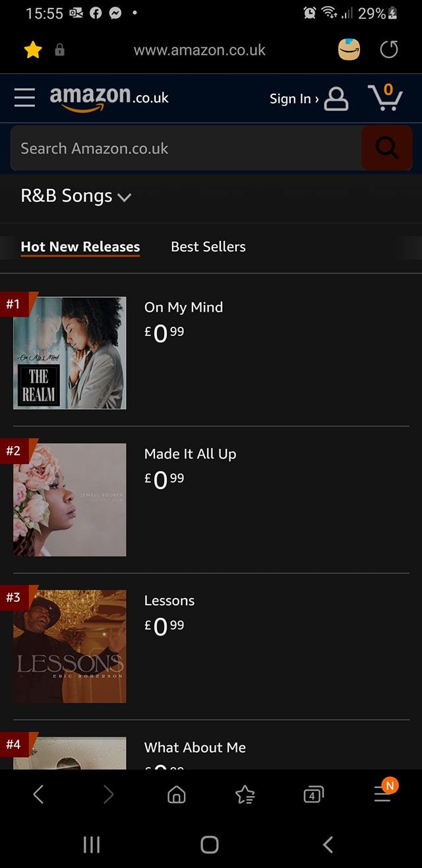Viewport: 422px width, 868px height.
Task: Show open tabs counter
Action: pyautogui.click(x=313, y=795)
